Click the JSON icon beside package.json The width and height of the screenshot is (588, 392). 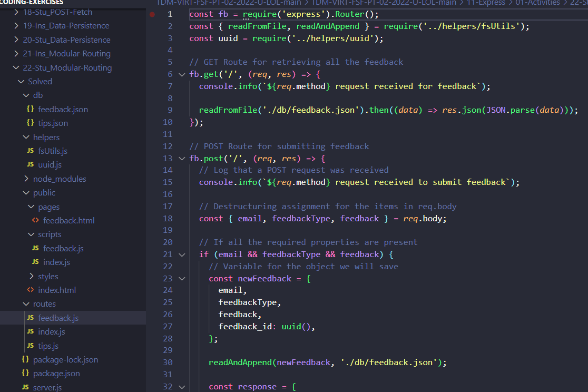click(x=25, y=373)
